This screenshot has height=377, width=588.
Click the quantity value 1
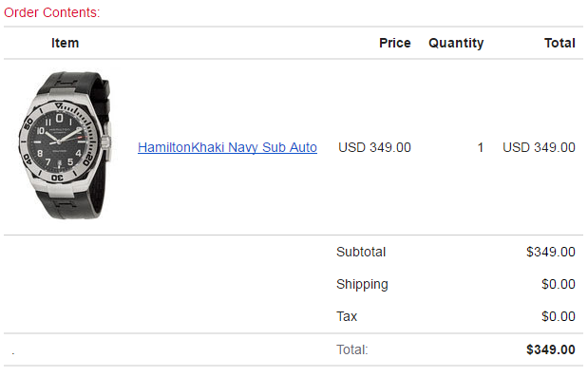coord(480,147)
